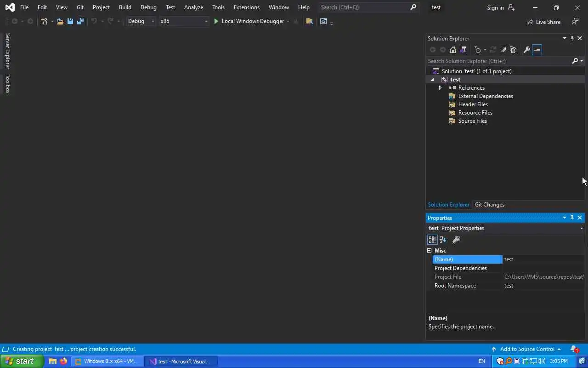
Task: Open the Server Explorer side tab
Action: [7, 51]
